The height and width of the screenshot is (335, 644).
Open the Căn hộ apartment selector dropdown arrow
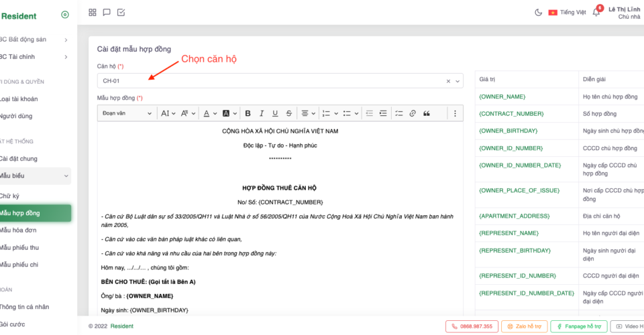458,81
